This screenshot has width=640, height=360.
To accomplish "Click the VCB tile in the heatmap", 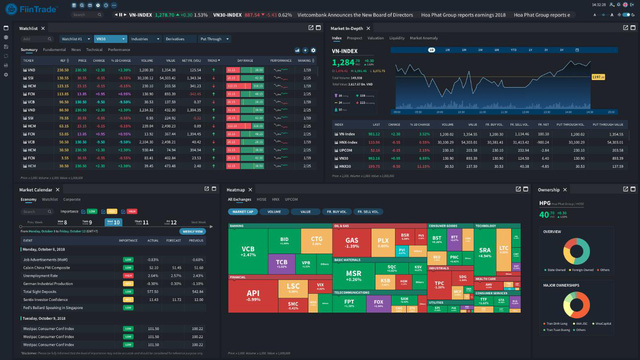I will click(248, 251).
